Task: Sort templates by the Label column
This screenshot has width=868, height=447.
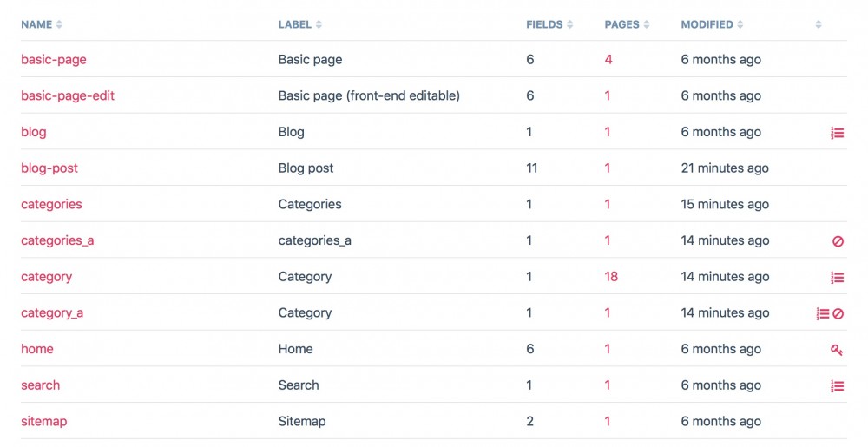Action: pyautogui.click(x=299, y=24)
